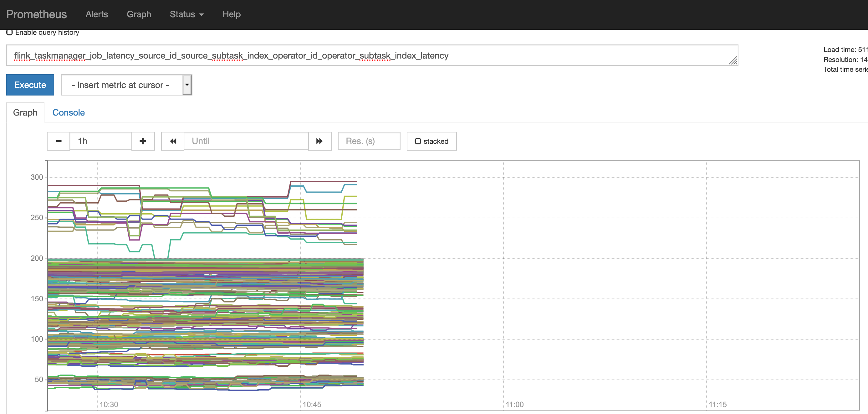
Task: Advance the end time with double-right arrow
Action: 319,141
